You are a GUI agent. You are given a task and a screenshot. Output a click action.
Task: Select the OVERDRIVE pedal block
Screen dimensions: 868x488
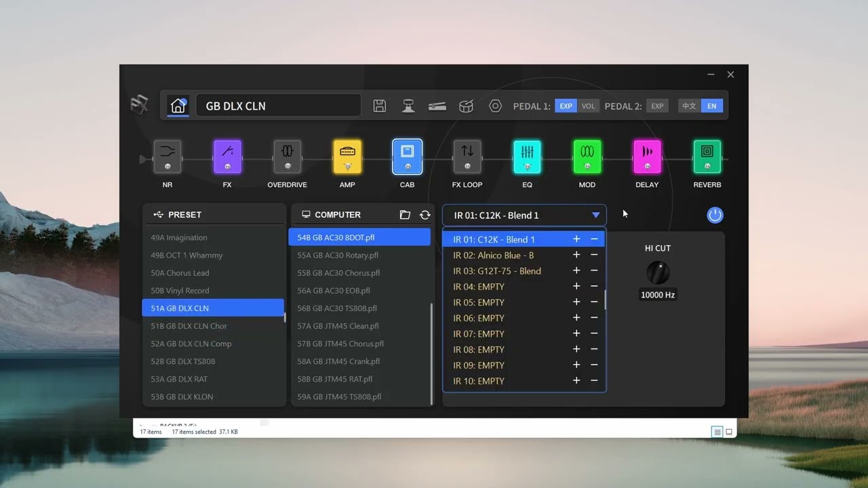288,157
